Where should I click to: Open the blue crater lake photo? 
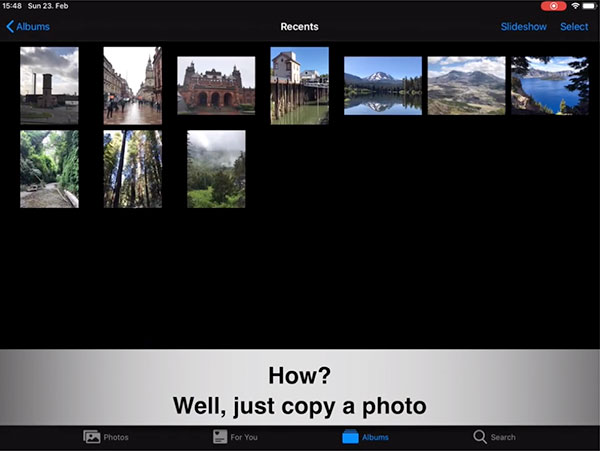pos(549,85)
